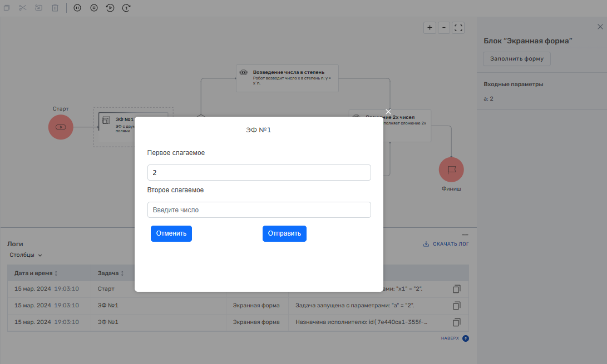Click the «НАВЕРХ» scroll-to-top link
Screen dimensions: 607x364
point(455,338)
